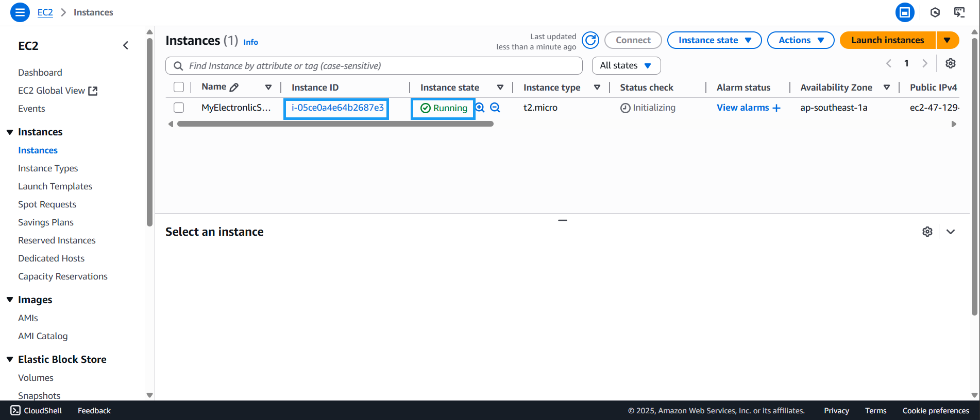Go to the previous results page
The image size is (980, 420).
[889, 63]
